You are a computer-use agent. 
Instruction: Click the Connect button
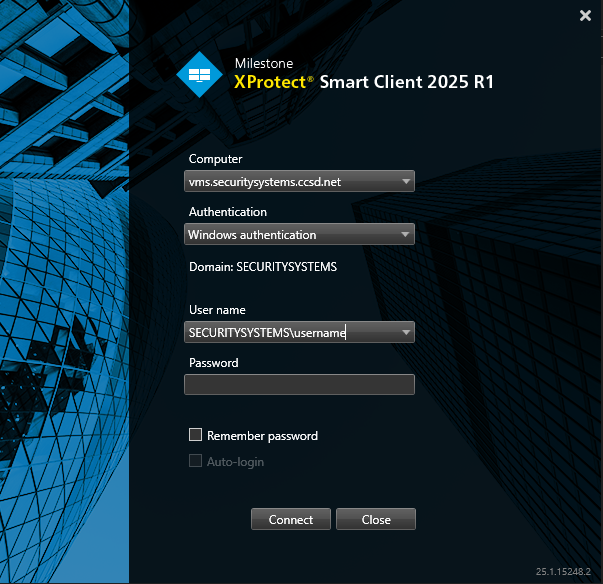(x=291, y=519)
